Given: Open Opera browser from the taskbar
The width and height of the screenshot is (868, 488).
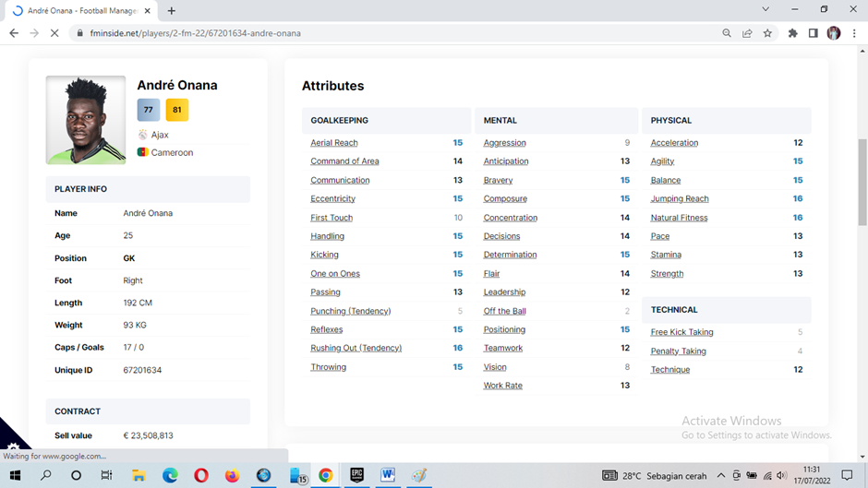Looking at the screenshot, I should click(201, 476).
